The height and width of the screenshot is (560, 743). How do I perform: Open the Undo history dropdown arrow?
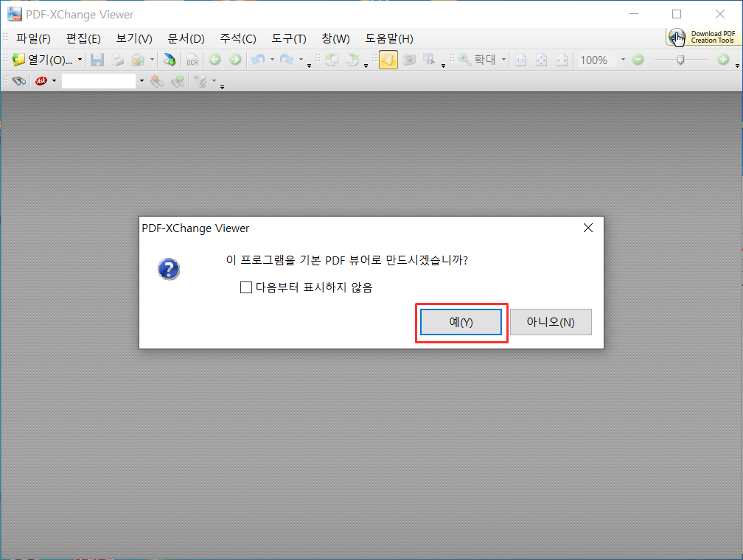pos(272,60)
